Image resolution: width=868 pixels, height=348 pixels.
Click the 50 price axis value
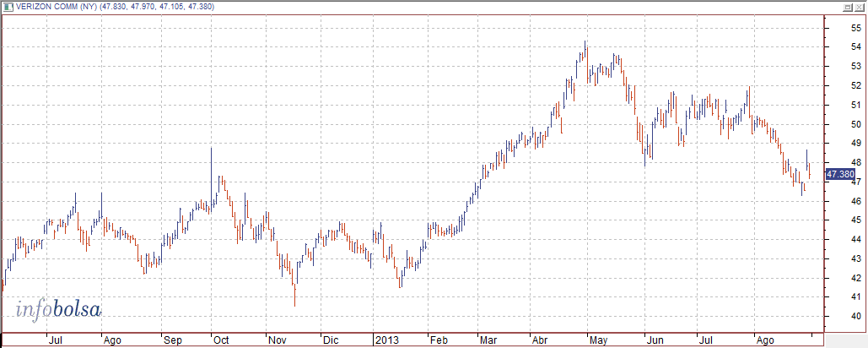tap(856, 124)
